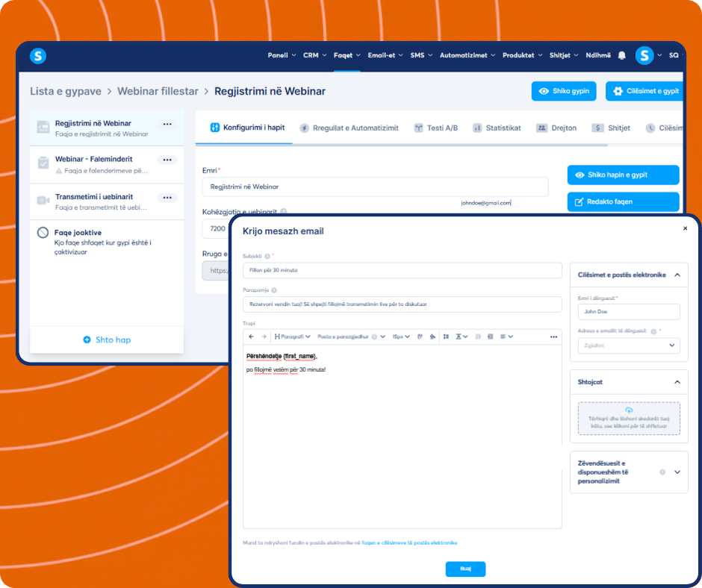Open the Automatizimet menu
702x588 pixels.
(x=467, y=55)
